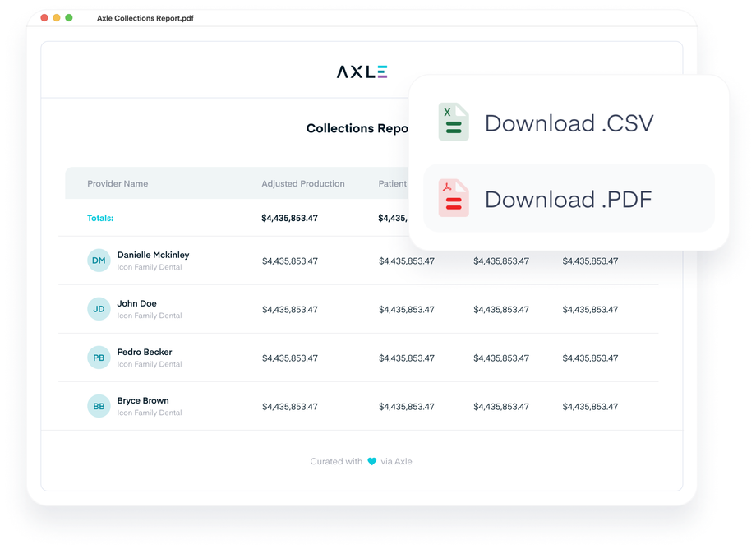
Task: Open Pedro Becker provider name
Action: tap(145, 352)
